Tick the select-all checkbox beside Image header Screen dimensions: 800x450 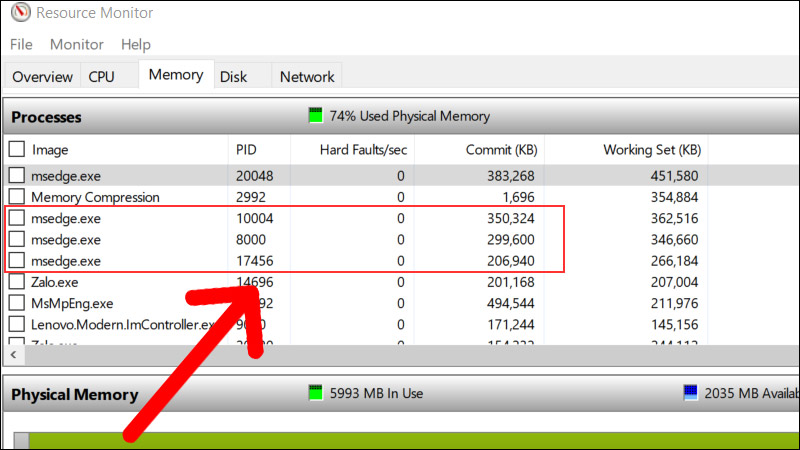pyautogui.click(x=17, y=149)
